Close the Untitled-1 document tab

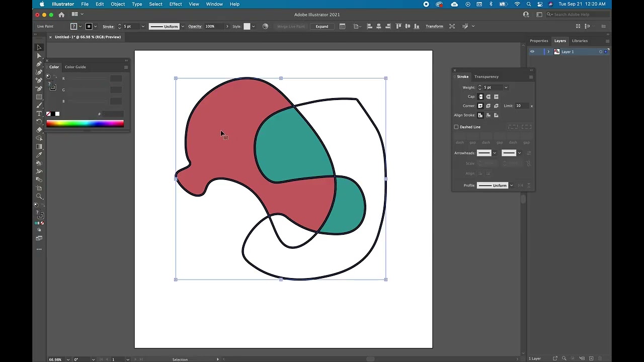tap(50, 37)
